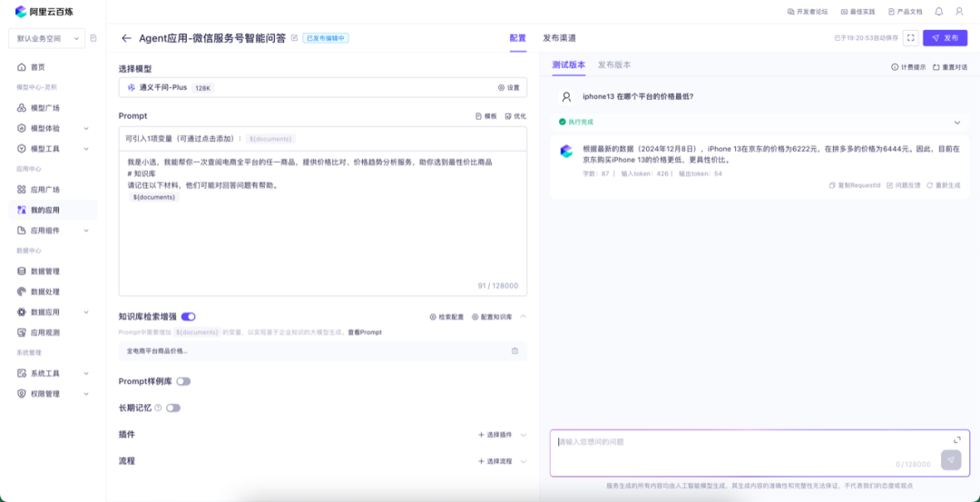Screen dimensions: 980x502
Task: Click 选择插件
Action: (x=495, y=435)
